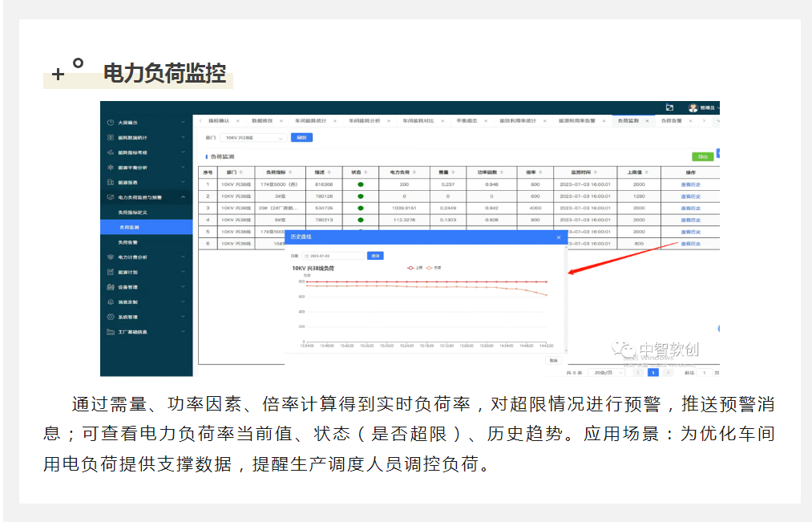Click the 设备管理 icon in sidebar
This screenshot has width=812, height=522.
click(110, 287)
